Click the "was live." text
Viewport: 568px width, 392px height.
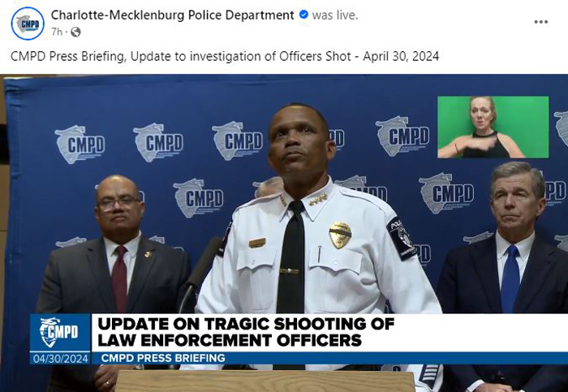334,15
